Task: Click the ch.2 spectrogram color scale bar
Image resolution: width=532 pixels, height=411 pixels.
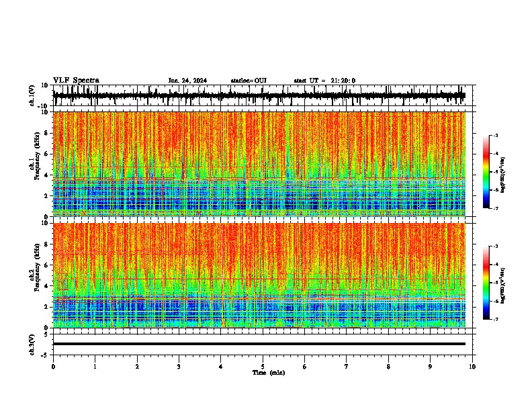Action: 486,283
